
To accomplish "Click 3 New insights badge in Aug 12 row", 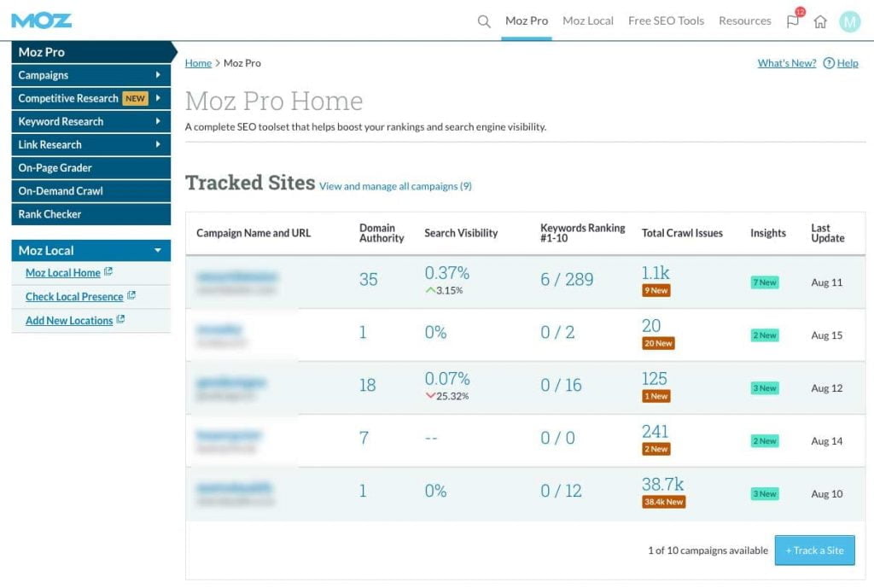I will coord(764,388).
